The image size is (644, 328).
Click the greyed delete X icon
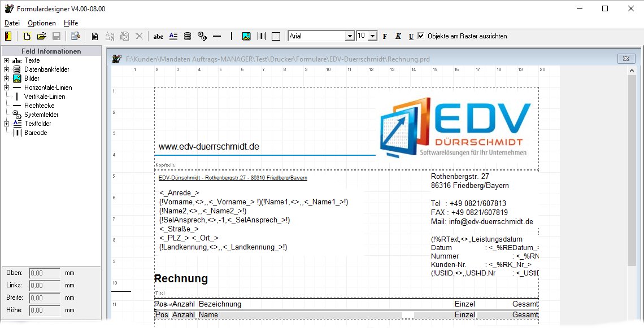pyautogui.click(x=139, y=36)
